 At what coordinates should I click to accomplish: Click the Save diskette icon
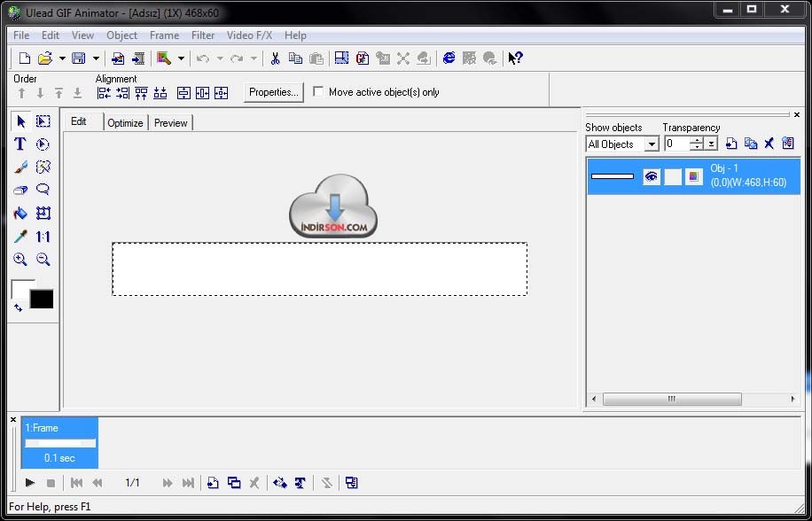[x=79, y=58]
